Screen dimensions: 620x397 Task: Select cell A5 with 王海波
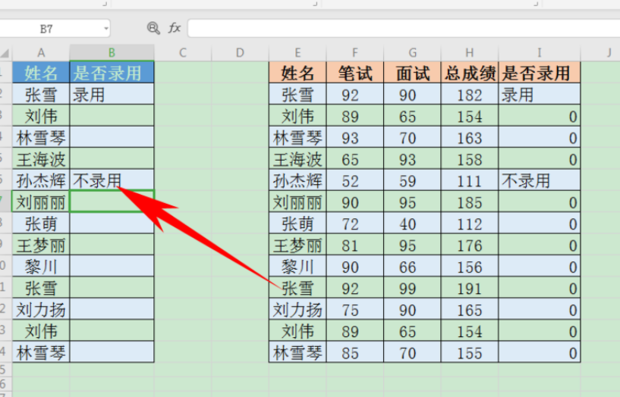41,159
